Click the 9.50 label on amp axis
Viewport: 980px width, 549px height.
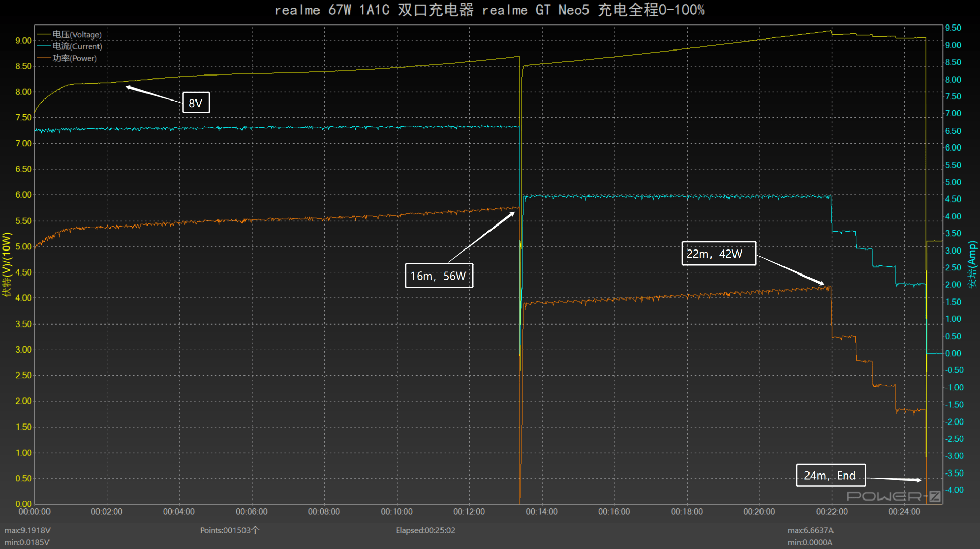(953, 28)
